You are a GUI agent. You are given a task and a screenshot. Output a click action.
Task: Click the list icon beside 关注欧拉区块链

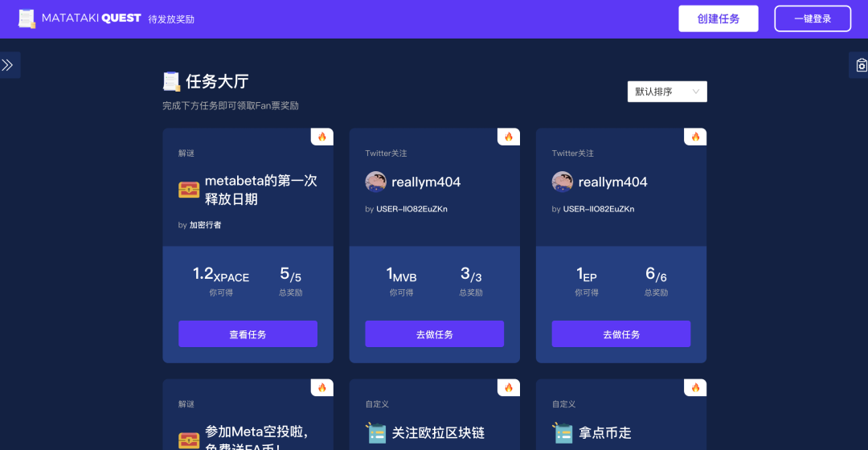click(x=376, y=433)
